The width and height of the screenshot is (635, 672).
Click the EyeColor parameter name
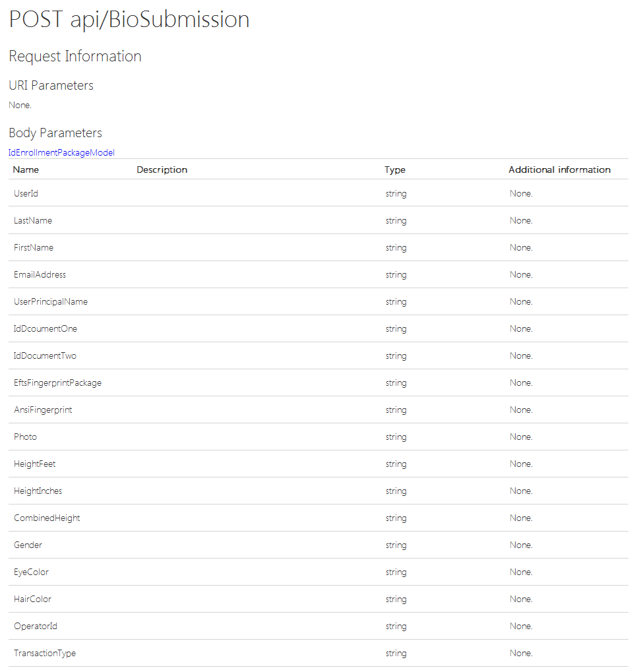tap(31, 572)
